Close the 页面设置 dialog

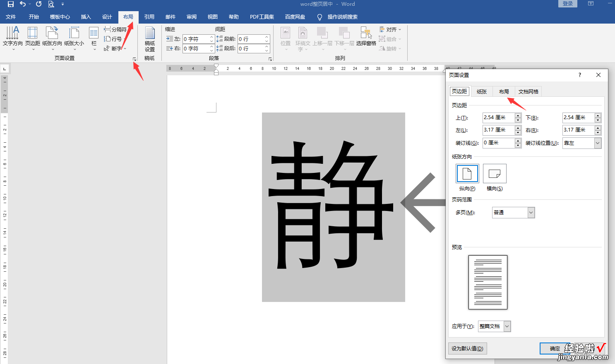click(598, 75)
